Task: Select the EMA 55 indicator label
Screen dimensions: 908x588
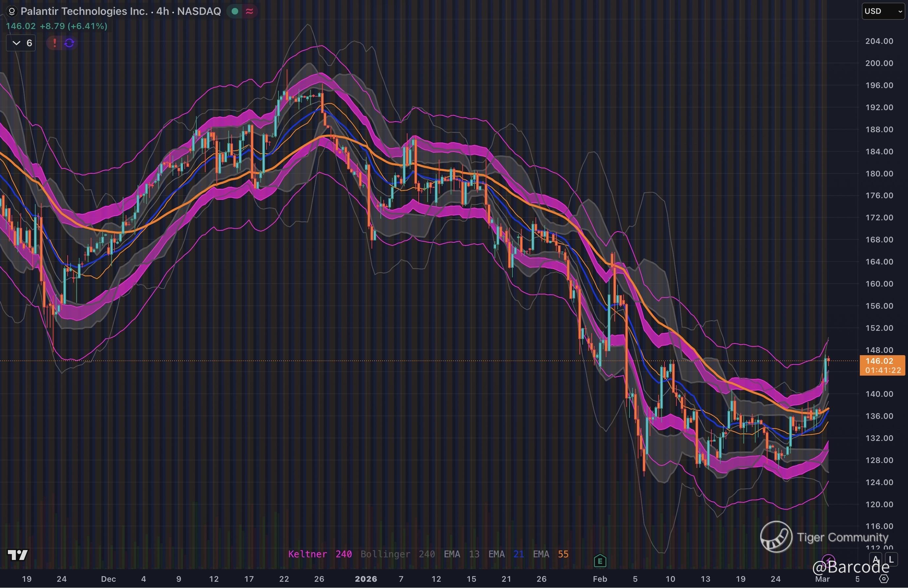Action: tap(551, 554)
